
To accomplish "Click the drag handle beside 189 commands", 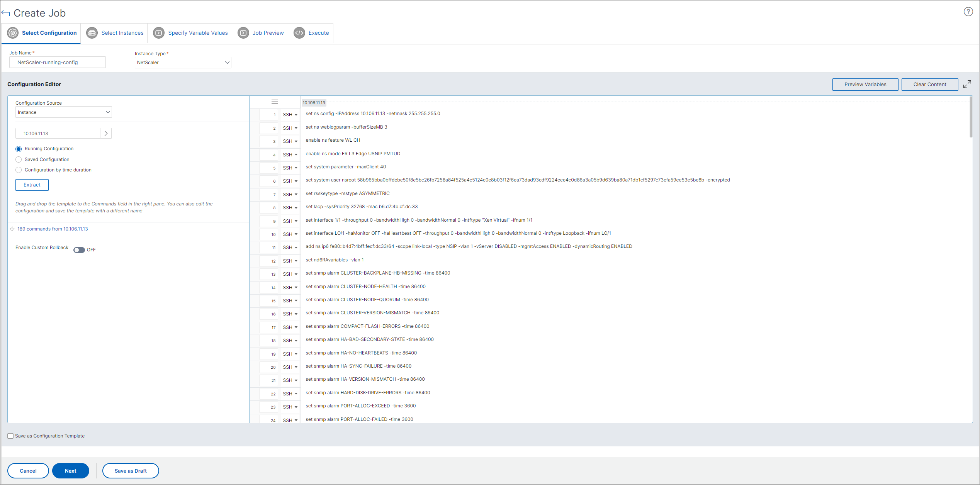I will (x=12, y=229).
